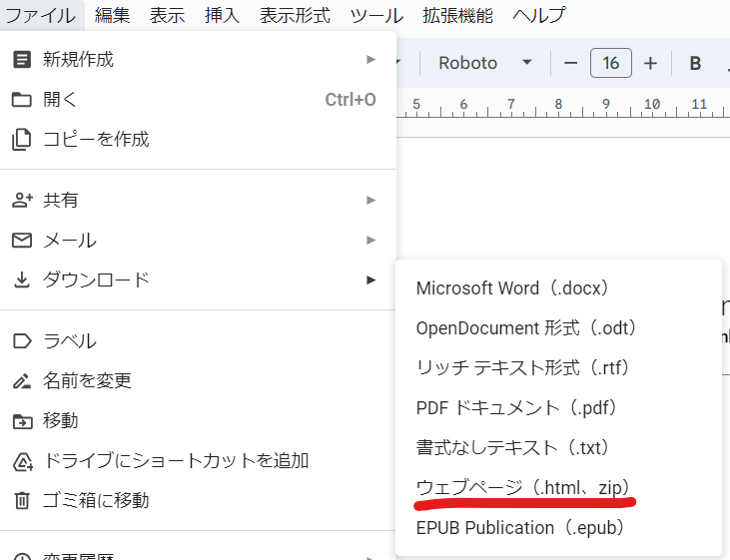
Task: Click the new document icon beside 新規作成
Action: click(22, 60)
